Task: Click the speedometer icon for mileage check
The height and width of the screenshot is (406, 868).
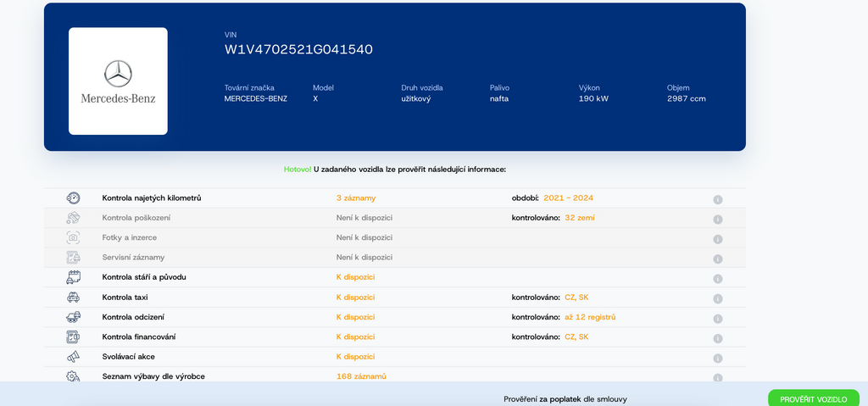Action: 73,198
